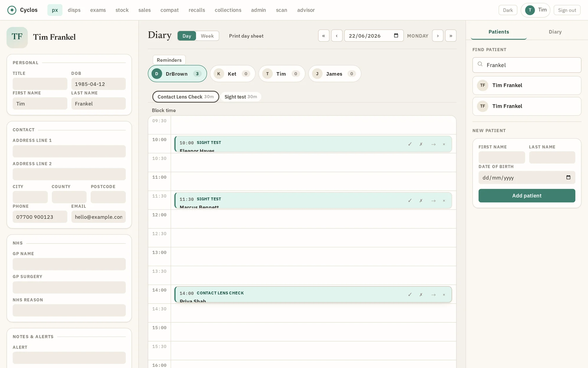This screenshot has height=368, width=588.
Task: Click the search magnifier icon in Find Patient
Action: 480,64
